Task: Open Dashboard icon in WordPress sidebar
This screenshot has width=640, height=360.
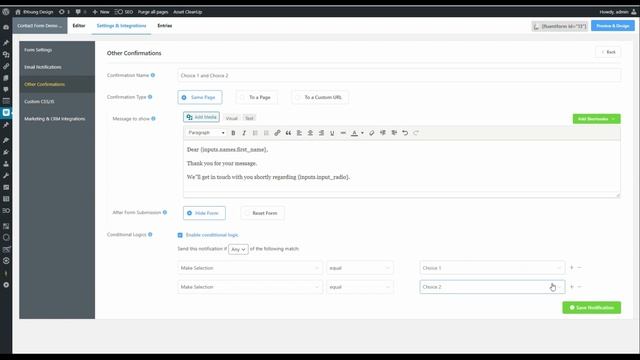Action: tap(6, 27)
